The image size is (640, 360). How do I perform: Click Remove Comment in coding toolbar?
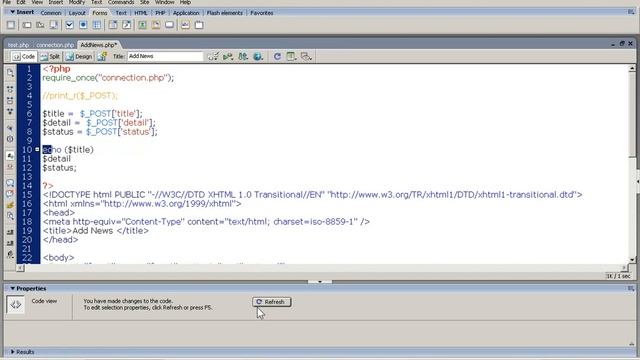pos(10,194)
